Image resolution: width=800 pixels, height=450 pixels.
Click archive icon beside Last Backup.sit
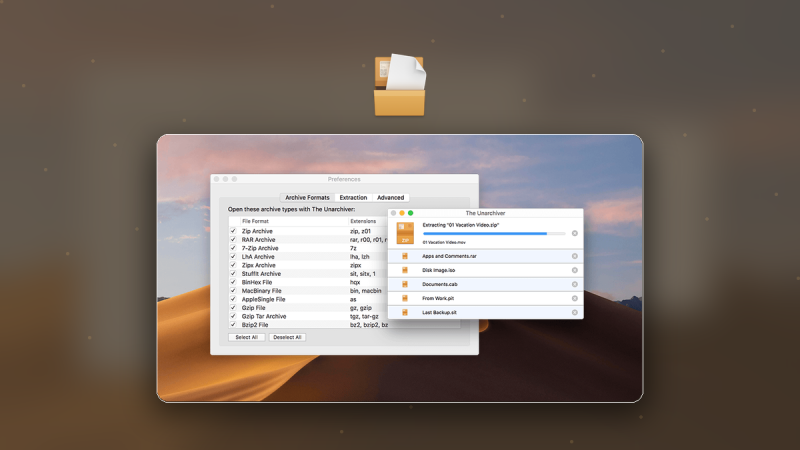pos(405,312)
